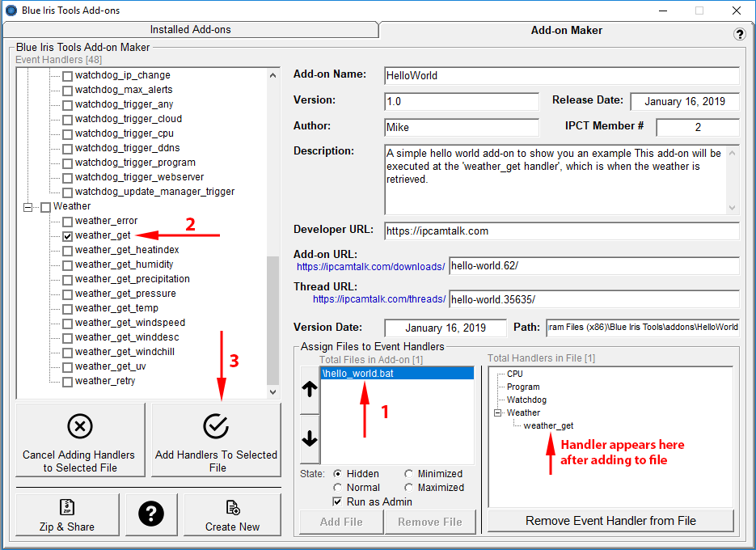The height and width of the screenshot is (550, 756).
Task: Click the IPCT Member # field
Action: click(x=698, y=127)
